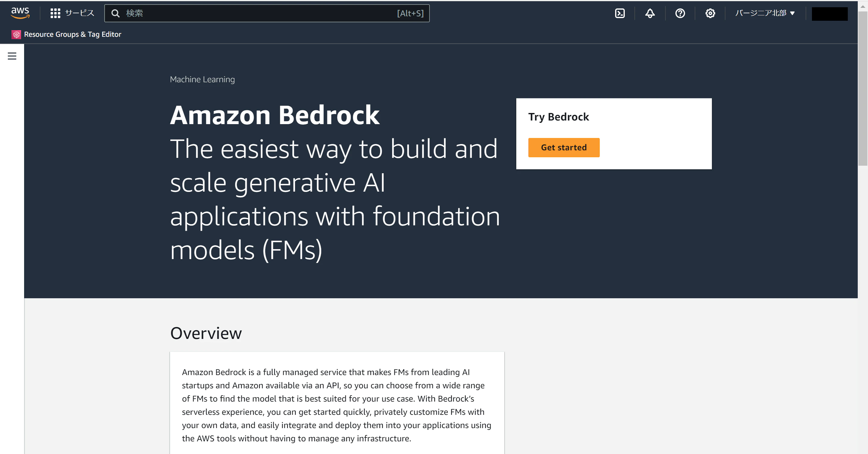Open the services grid icon

tap(55, 14)
